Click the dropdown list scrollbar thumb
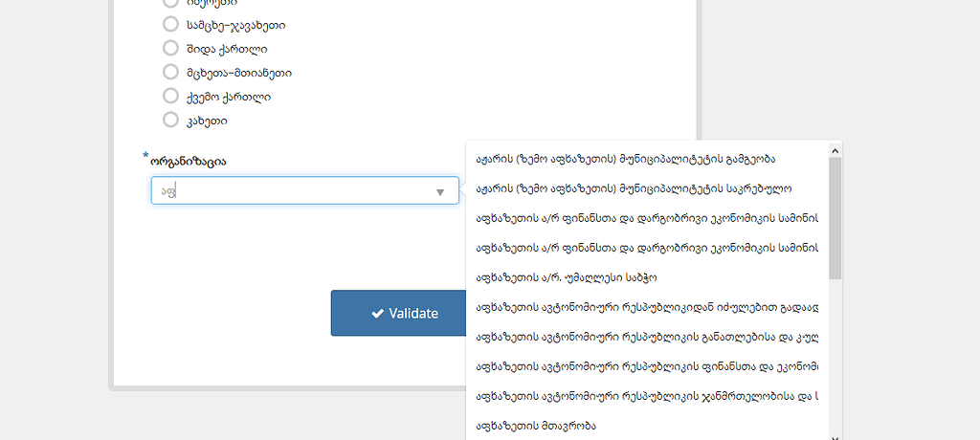 (x=835, y=218)
